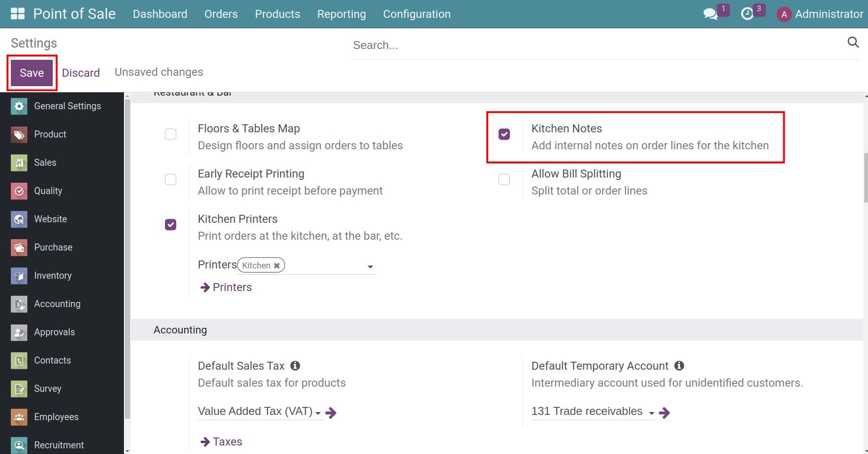Open the activities clock icon

[x=747, y=14]
